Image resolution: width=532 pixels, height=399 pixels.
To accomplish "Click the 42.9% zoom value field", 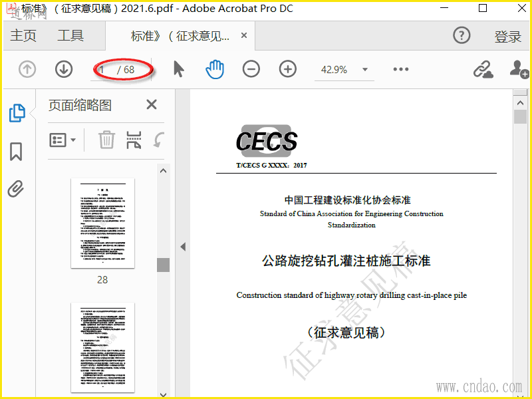I will pos(334,70).
